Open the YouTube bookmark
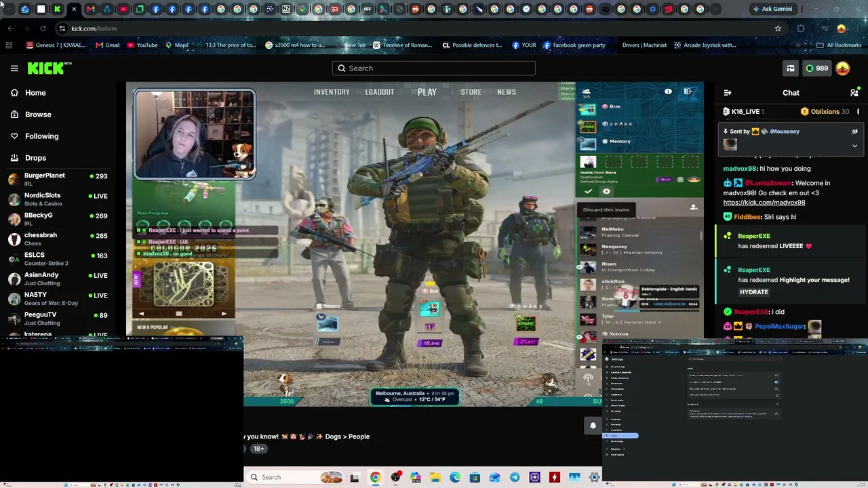This screenshot has width=868, height=488. click(x=142, y=45)
